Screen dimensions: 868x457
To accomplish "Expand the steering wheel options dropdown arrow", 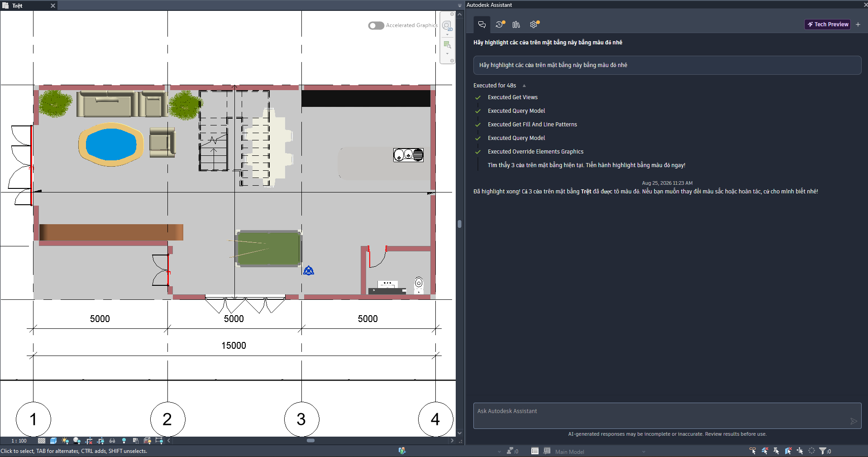I will coord(447,34).
